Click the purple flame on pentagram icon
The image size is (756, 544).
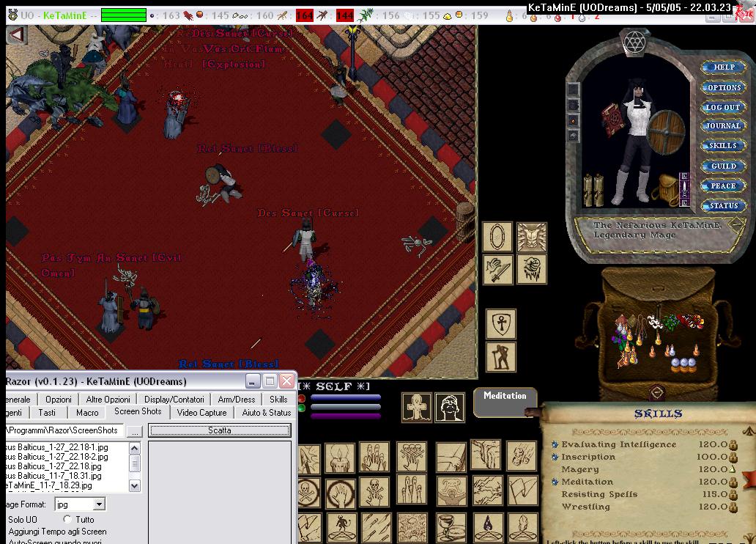coord(488,528)
